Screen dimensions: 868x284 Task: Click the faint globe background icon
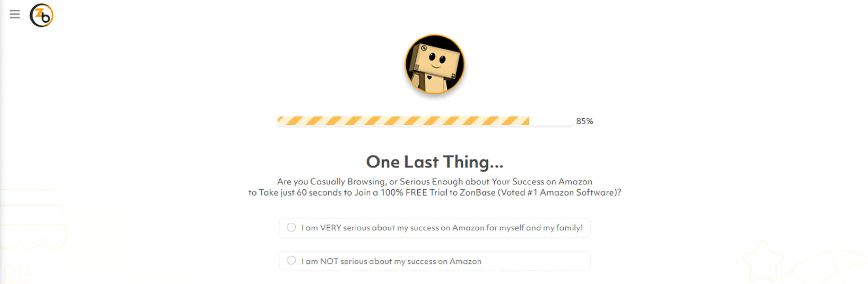[829, 268]
